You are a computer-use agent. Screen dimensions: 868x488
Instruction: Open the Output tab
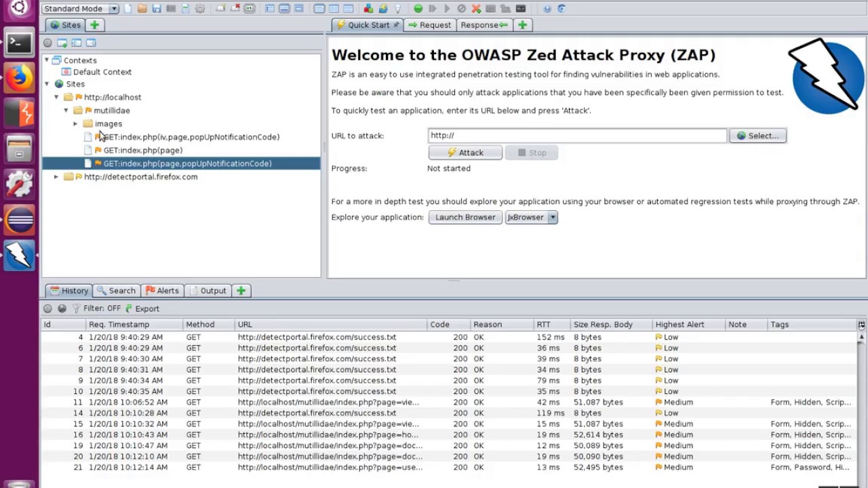pyautogui.click(x=208, y=291)
